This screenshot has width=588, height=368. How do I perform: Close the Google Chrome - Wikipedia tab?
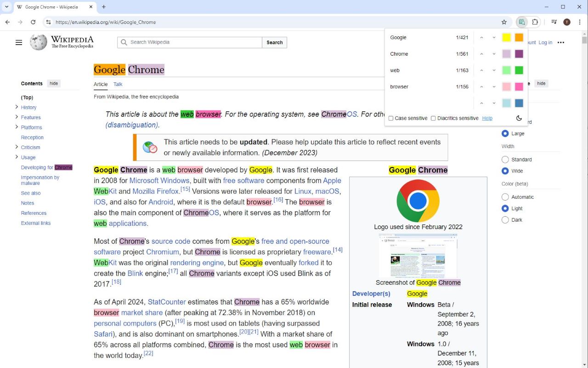click(90, 7)
